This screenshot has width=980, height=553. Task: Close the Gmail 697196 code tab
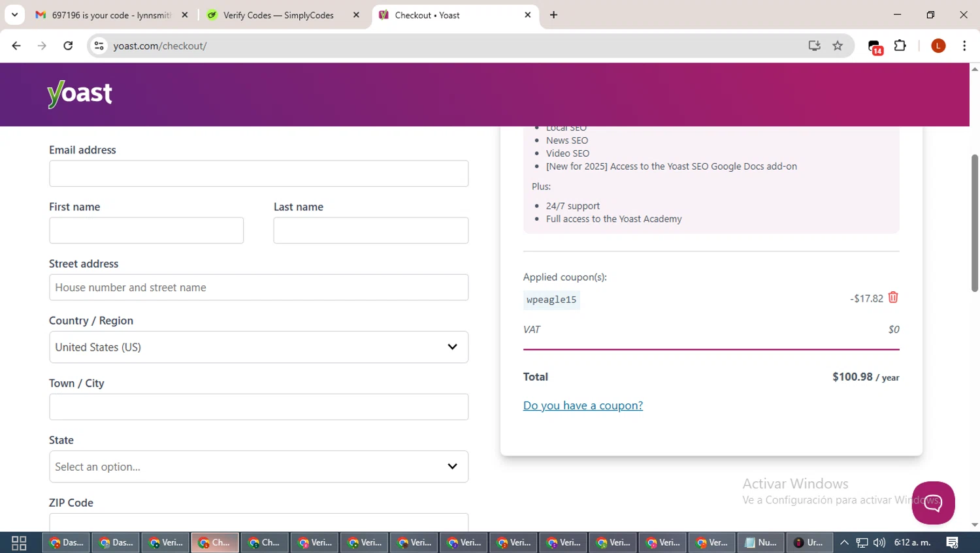185,15
